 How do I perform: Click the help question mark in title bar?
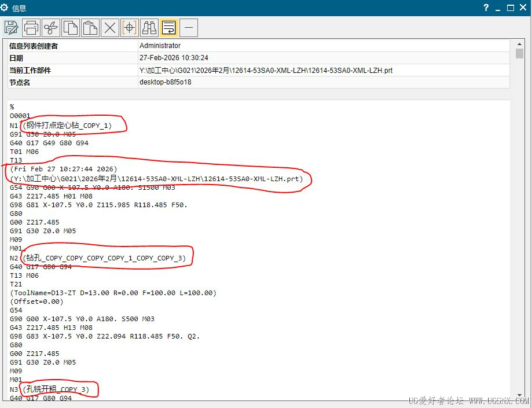point(486,8)
